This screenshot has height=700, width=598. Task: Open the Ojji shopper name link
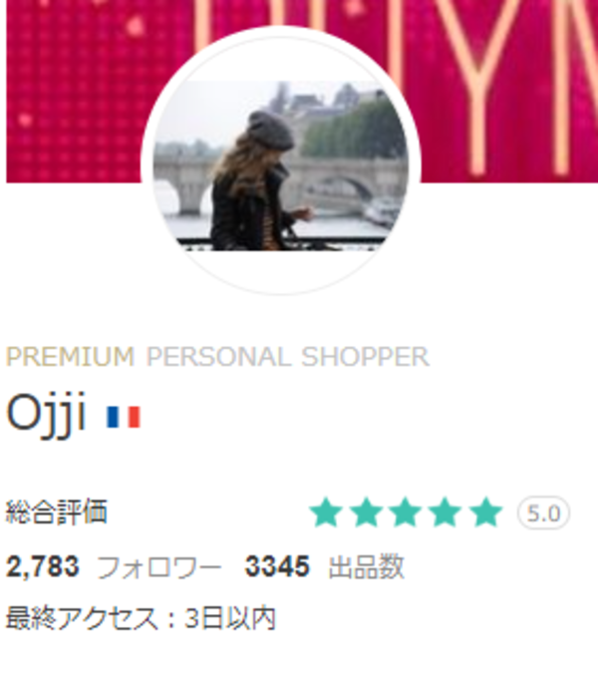point(46,415)
